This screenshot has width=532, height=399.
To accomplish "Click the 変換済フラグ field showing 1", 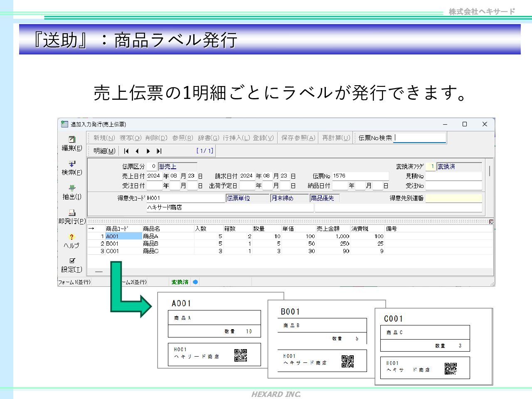I will (x=431, y=166).
